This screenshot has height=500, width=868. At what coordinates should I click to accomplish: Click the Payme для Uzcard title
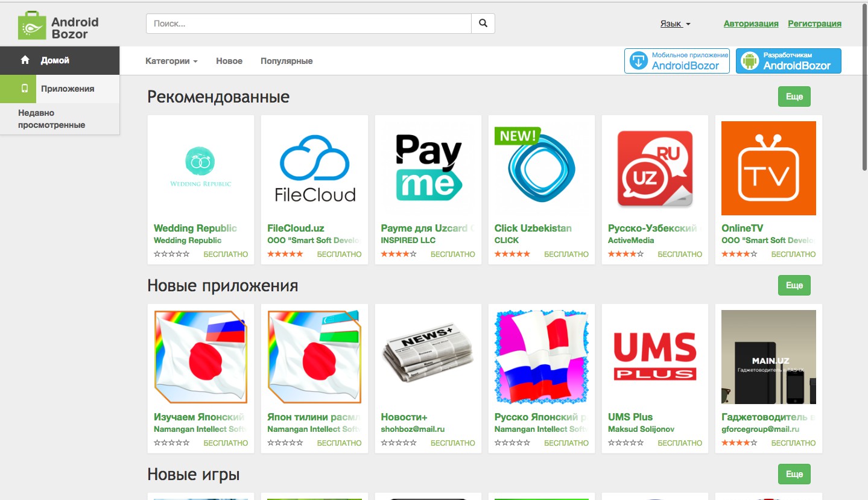click(x=428, y=228)
